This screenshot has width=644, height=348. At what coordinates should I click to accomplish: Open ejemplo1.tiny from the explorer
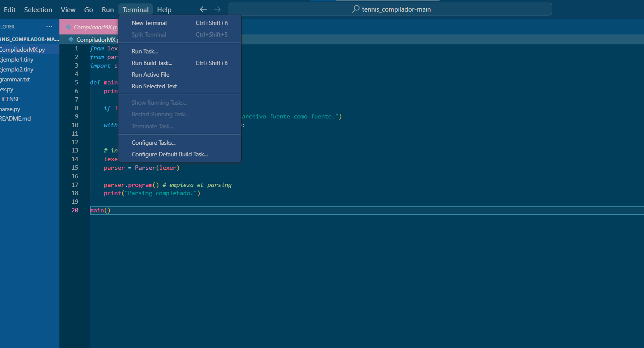point(17,59)
